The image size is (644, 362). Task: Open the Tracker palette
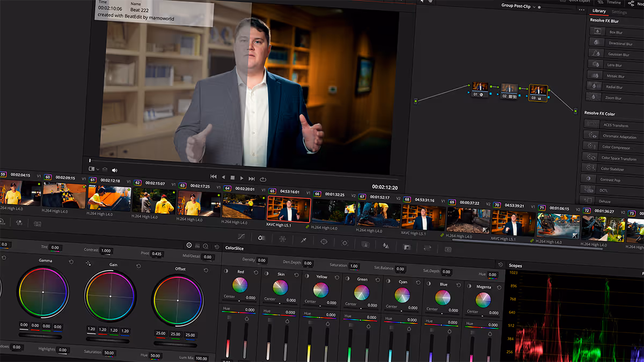pos(344,245)
